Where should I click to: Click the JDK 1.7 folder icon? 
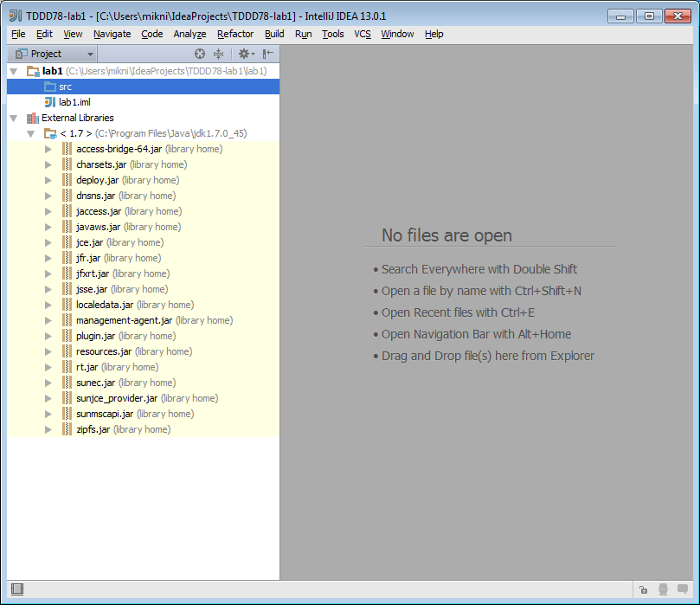coord(50,133)
